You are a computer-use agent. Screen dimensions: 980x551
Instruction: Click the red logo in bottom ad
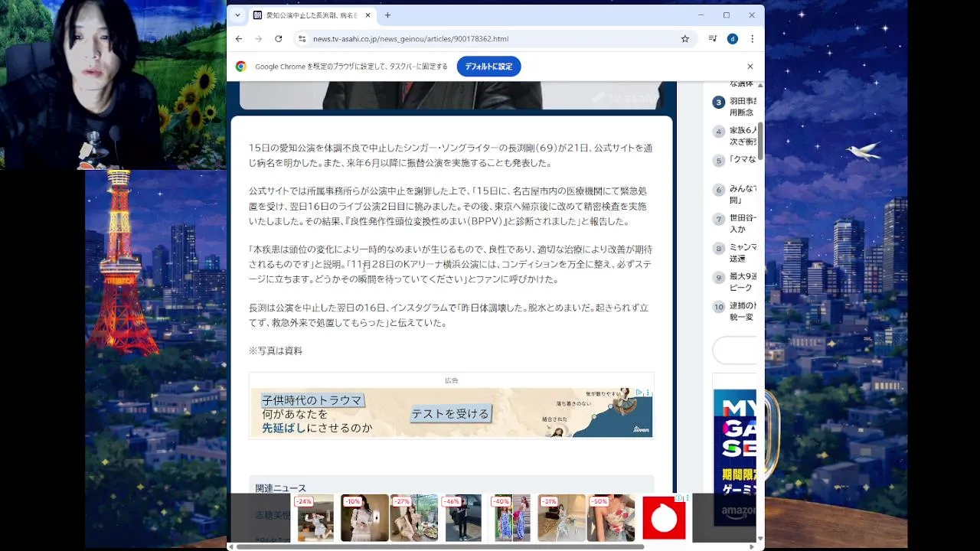(664, 518)
